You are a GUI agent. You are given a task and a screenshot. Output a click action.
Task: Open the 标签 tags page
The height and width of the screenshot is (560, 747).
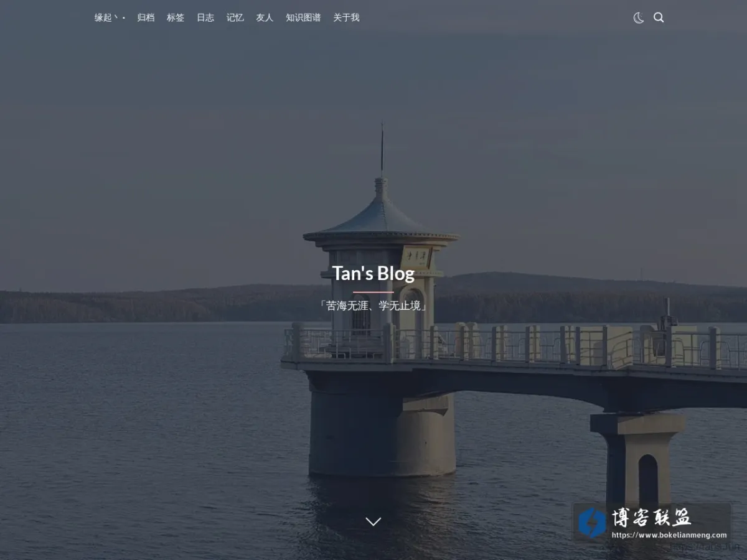176,18
